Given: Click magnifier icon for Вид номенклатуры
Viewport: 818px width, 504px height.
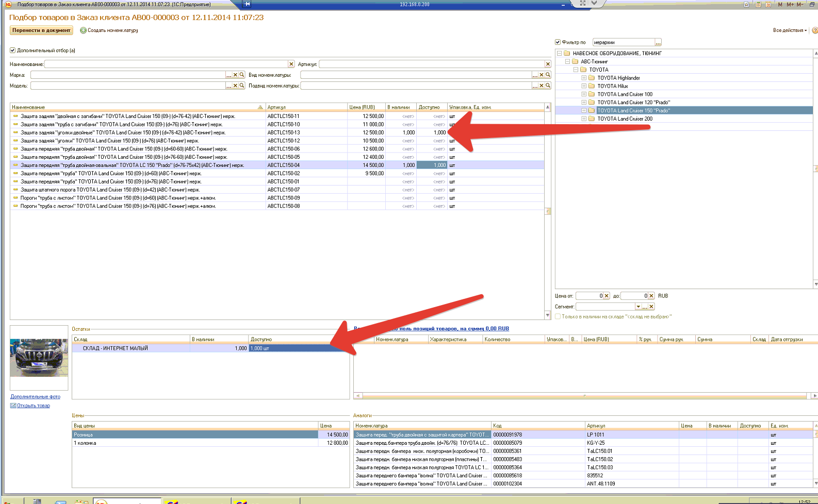Looking at the screenshot, I should pyautogui.click(x=548, y=75).
